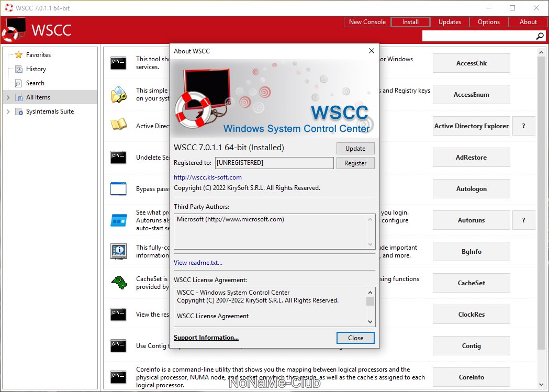The width and height of the screenshot is (549, 392).
Task: Open the wscc.kls-soft.com link
Action: (x=208, y=177)
